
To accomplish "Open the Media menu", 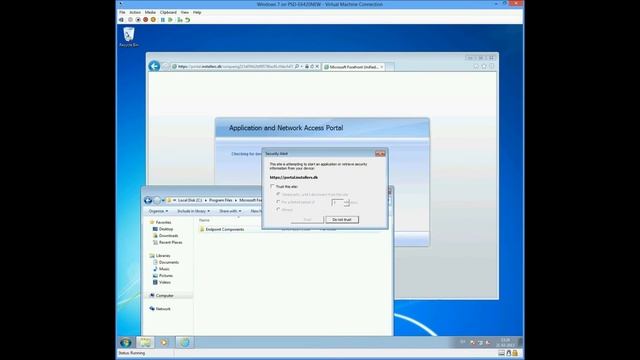I will point(150,13).
